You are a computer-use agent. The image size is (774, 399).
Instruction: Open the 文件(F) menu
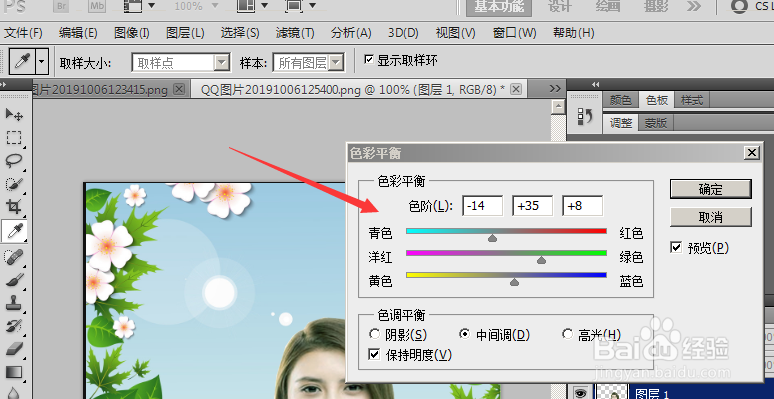(x=23, y=33)
